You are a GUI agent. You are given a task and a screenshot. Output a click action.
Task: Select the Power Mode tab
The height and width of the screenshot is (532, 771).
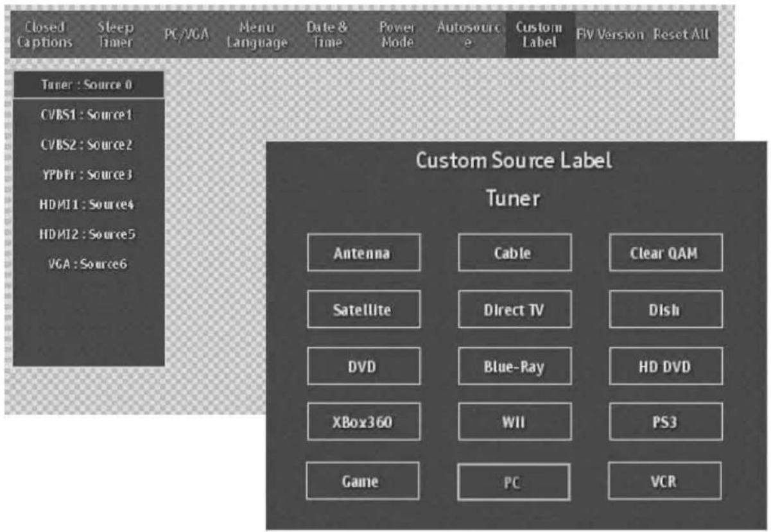397,35
